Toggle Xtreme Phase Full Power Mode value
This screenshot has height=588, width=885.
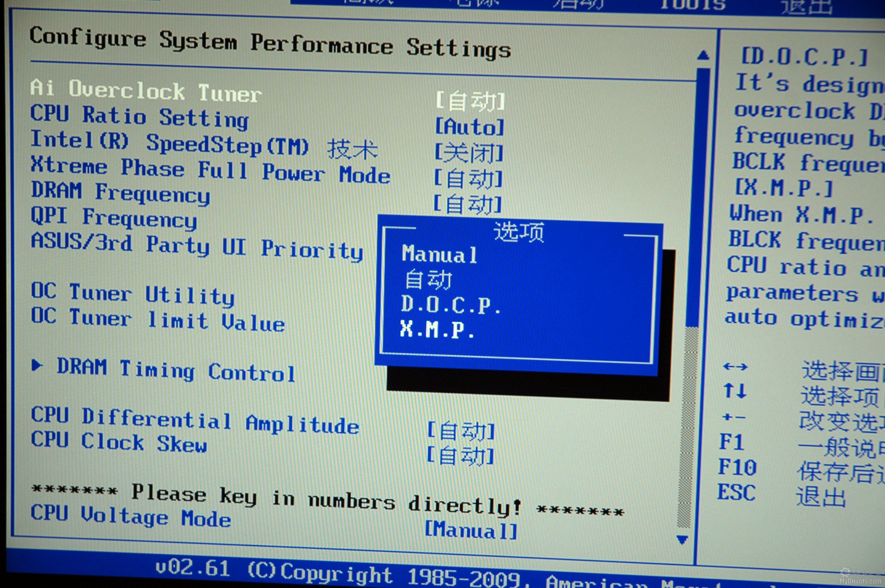point(468,179)
